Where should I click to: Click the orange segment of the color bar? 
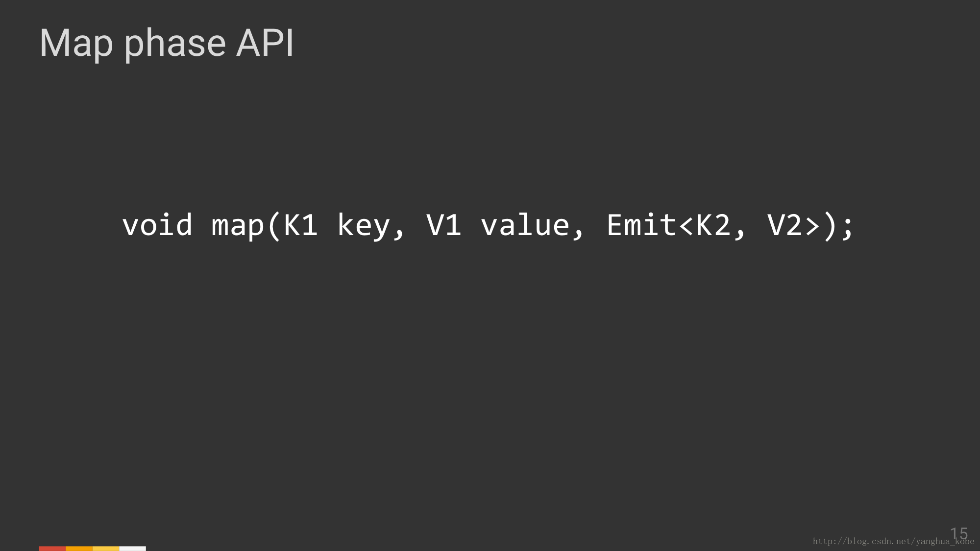(x=79, y=549)
